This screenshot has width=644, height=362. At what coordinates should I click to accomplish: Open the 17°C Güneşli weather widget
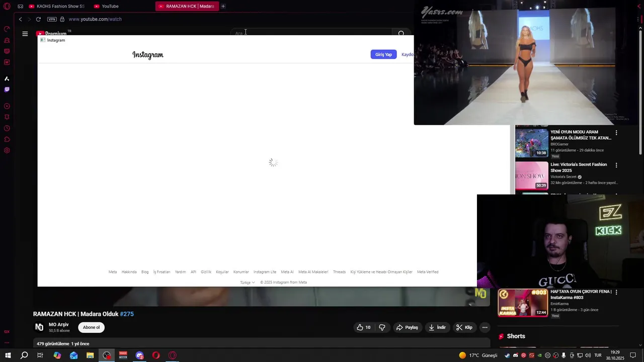pyautogui.click(x=478, y=355)
